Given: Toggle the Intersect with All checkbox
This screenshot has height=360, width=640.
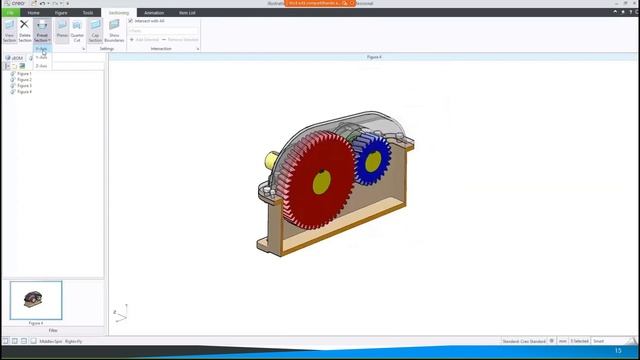Looking at the screenshot, I should [x=131, y=21].
